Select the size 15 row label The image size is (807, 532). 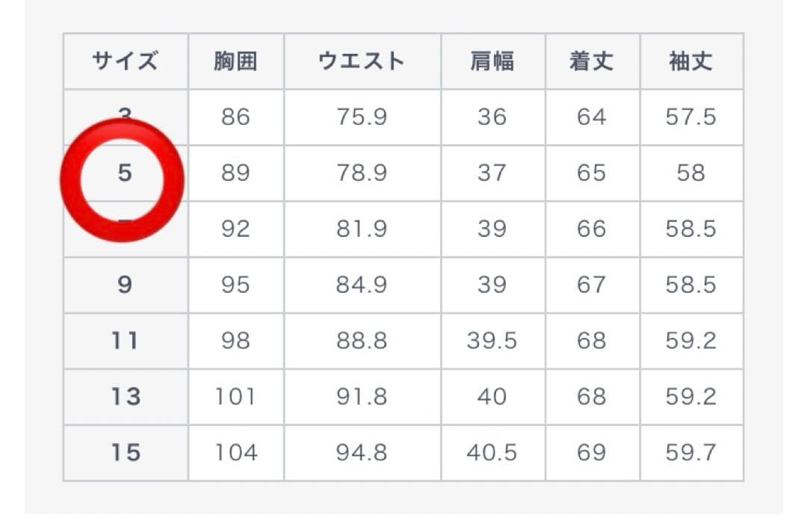tap(125, 453)
